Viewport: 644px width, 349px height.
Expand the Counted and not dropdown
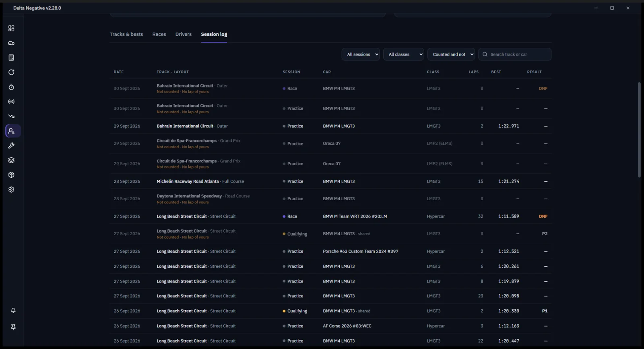pos(451,54)
